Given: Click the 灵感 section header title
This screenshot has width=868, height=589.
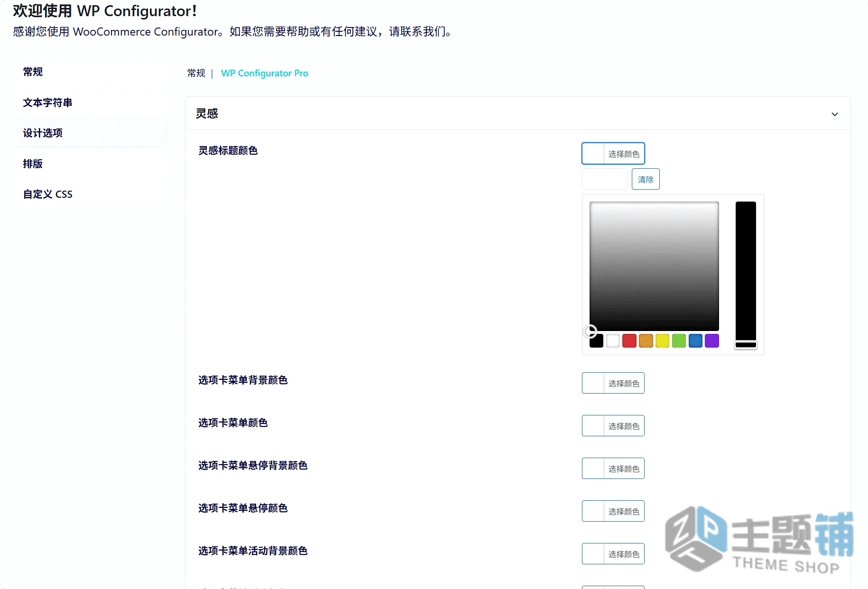Looking at the screenshot, I should pyautogui.click(x=207, y=114).
